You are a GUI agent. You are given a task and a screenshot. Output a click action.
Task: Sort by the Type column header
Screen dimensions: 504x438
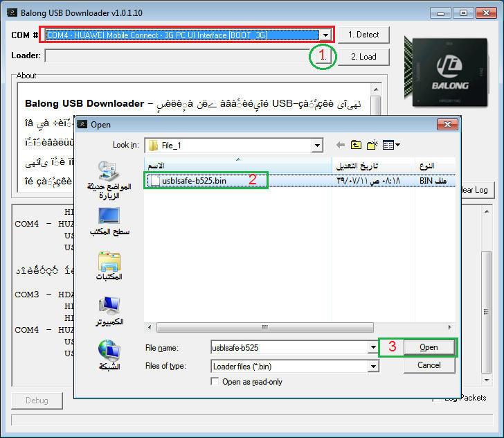tap(435, 166)
